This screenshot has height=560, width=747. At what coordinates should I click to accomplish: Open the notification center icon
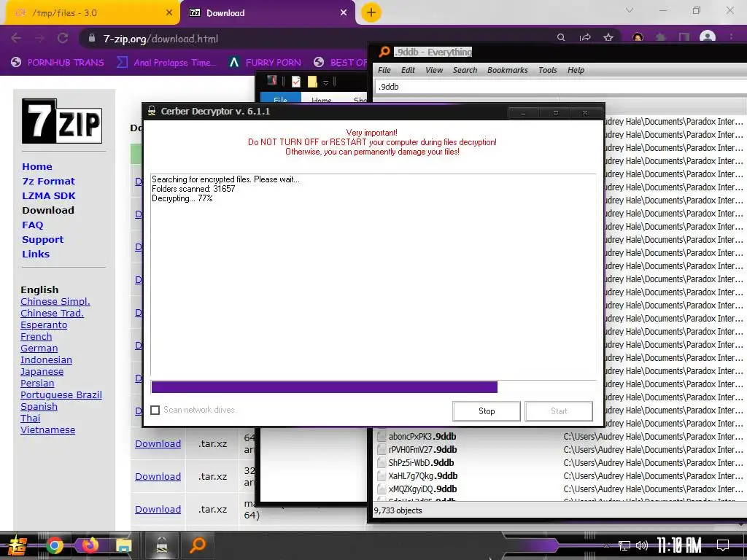(723, 545)
